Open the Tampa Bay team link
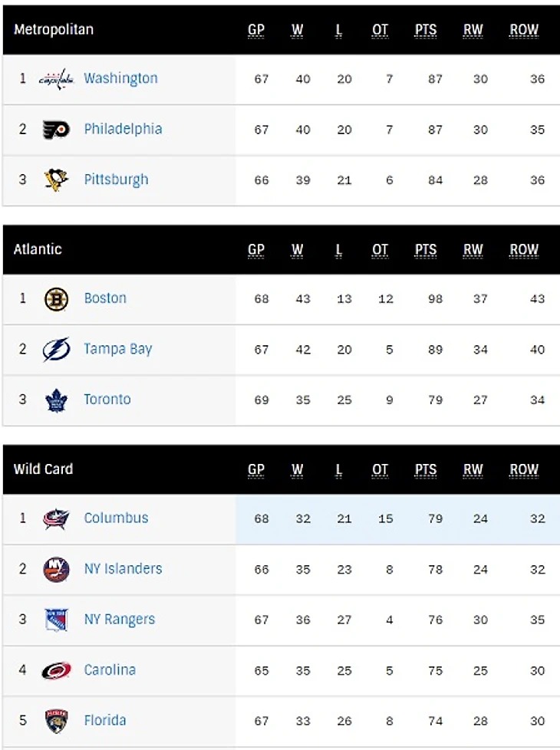The height and width of the screenshot is (750, 560). [118, 349]
